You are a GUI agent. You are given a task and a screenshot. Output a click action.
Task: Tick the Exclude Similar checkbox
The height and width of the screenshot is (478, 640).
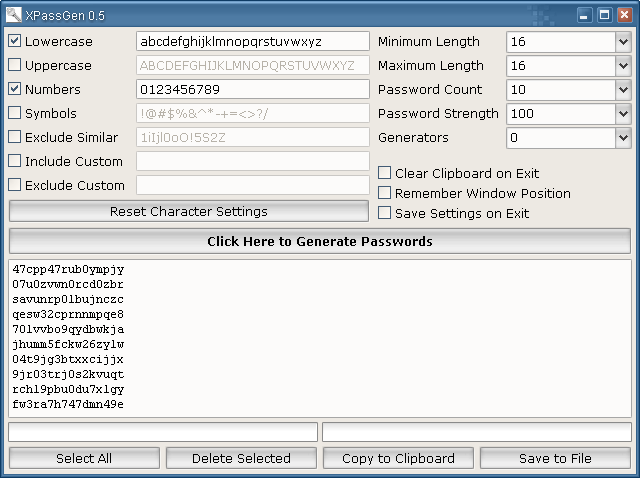(x=15, y=137)
